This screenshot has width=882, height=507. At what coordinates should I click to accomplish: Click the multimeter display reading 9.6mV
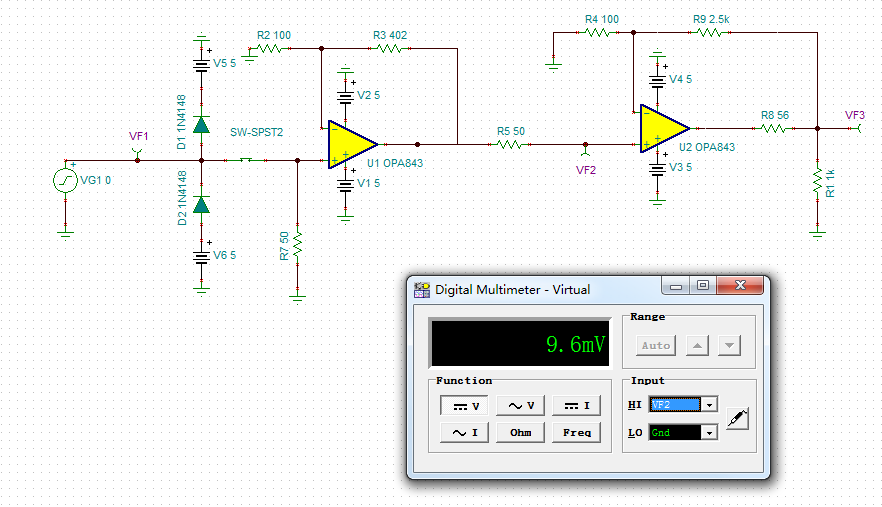[519, 343]
